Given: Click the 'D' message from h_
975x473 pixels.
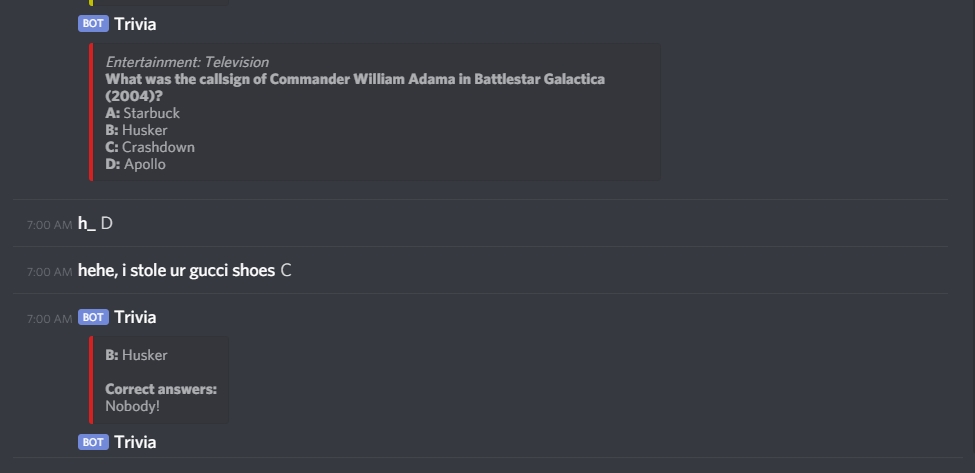Looking at the screenshot, I should pos(106,224).
